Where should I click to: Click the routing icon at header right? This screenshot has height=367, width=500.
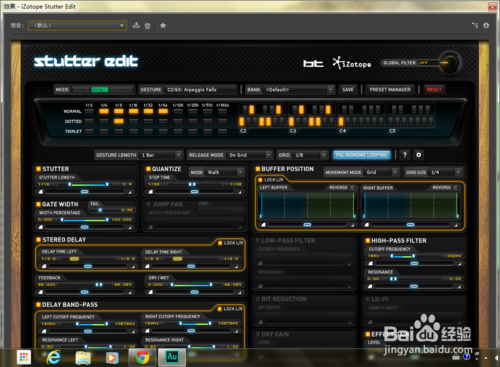475,25
